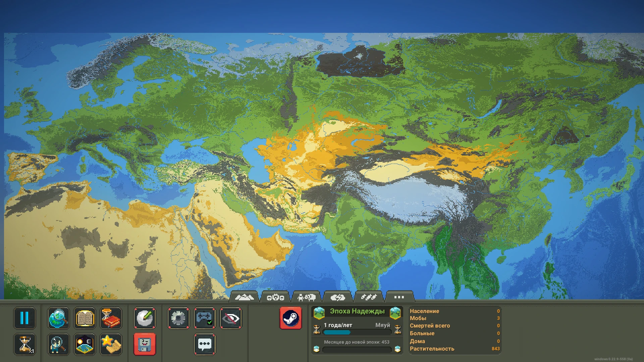Open the world laws book
This screenshot has height=362, width=644.
[85, 318]
